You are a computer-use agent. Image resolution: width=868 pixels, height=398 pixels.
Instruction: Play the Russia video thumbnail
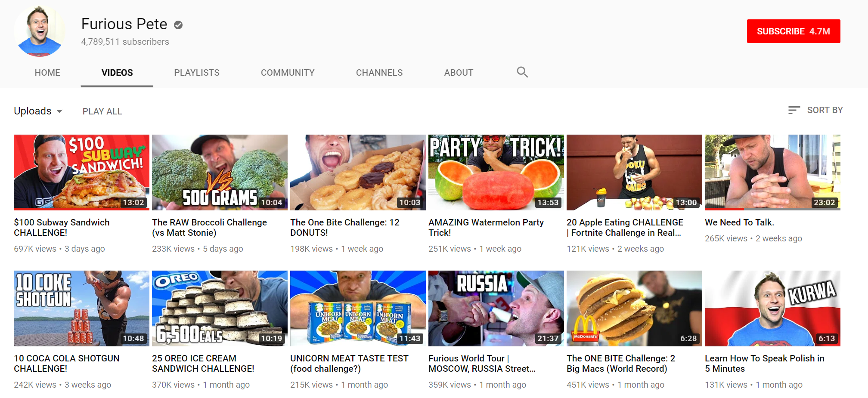click(x=496, y=308)
